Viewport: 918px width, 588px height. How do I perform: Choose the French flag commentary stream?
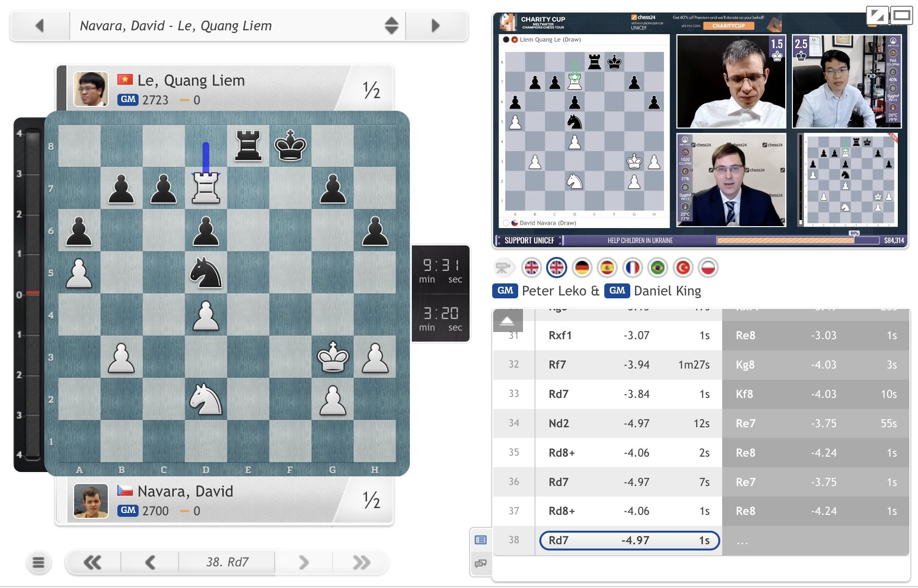coord(632,268)
